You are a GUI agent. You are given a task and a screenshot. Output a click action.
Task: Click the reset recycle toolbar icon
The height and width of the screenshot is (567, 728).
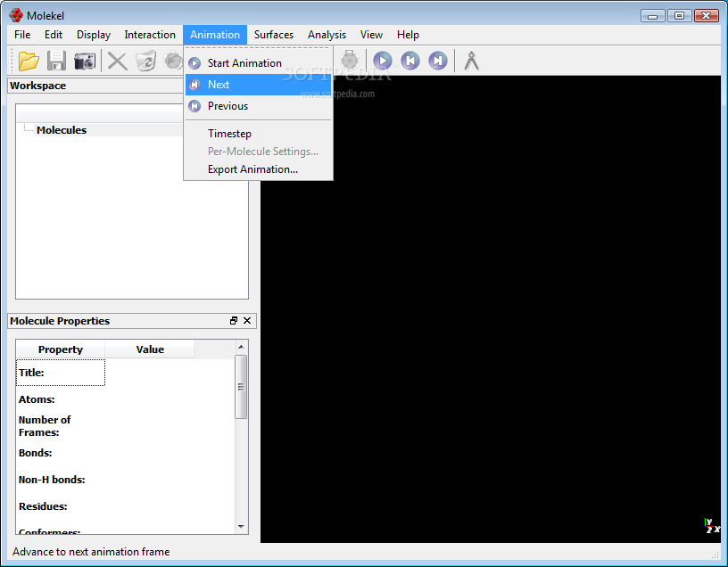pyautogui.click(x=145, y=61)
